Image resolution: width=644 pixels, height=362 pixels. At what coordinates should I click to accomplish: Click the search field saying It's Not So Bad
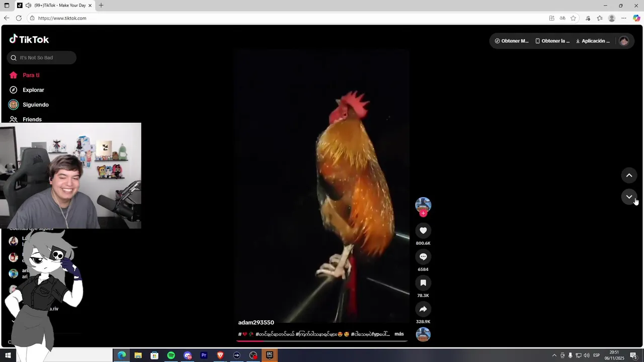tap(42, 57)
